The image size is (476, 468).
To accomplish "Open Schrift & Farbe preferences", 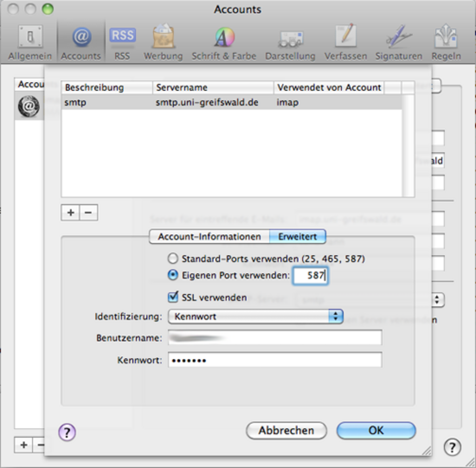I will (224, 42).
